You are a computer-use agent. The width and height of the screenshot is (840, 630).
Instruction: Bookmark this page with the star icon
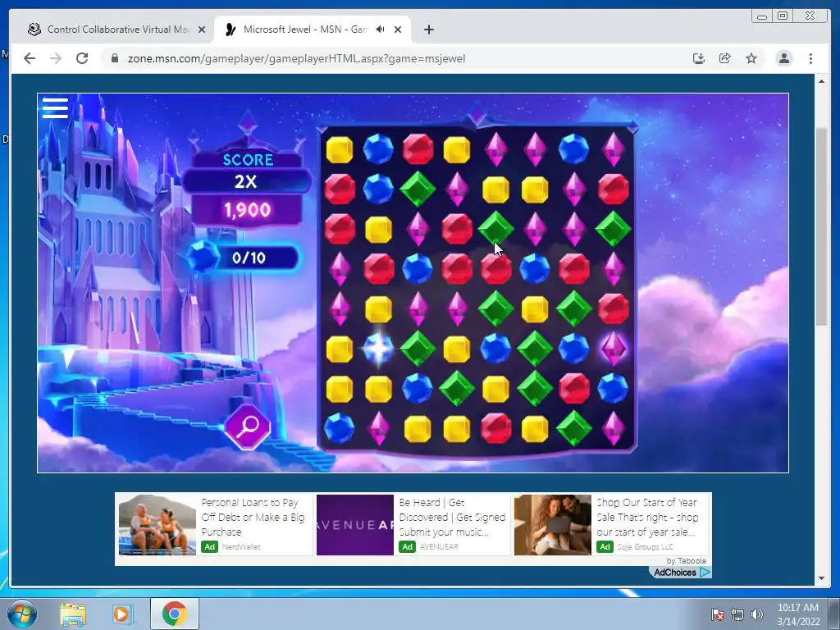[751, 58]
